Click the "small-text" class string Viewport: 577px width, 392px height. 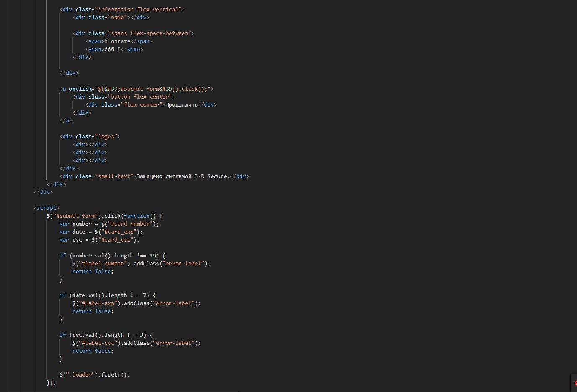[114, 176]
